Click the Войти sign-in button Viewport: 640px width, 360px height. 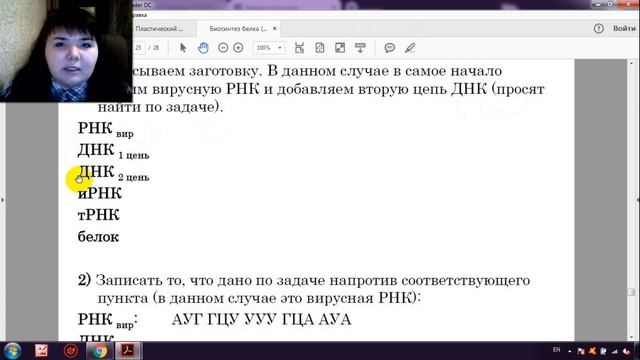(x=624, y=29)
